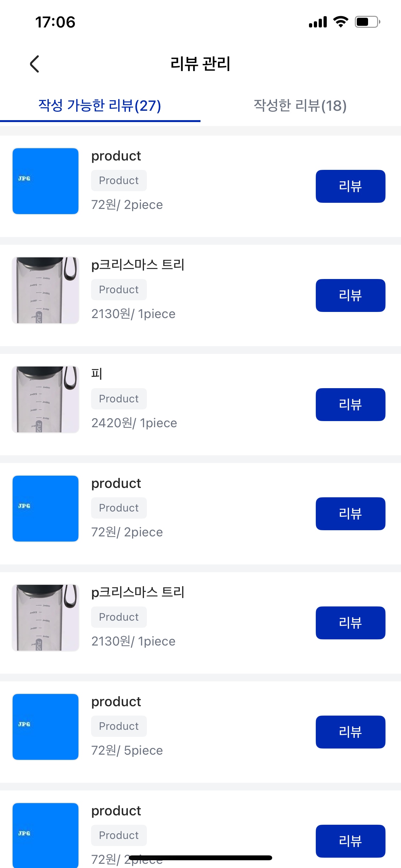Tap the 피 product title
Image resolution: width=401 pixels, height=868 pixels.
tap(97, 374)
